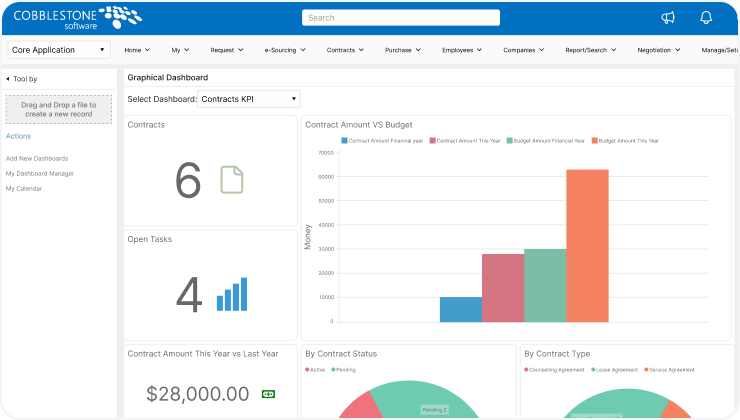Open the Report/Search menu
Screen dimensions: 740x420
(x=587, y=49)
